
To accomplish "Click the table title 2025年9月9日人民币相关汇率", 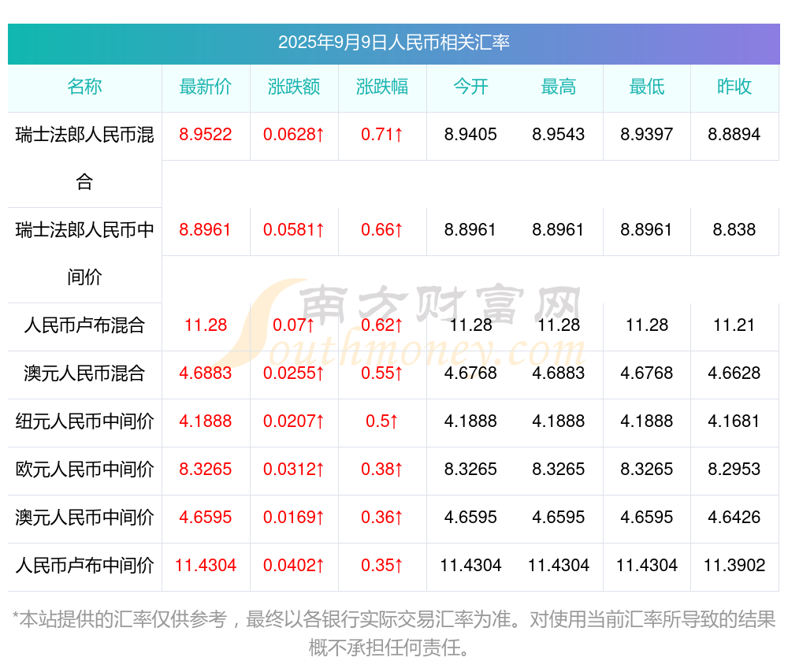I will [x=394, y=43].
